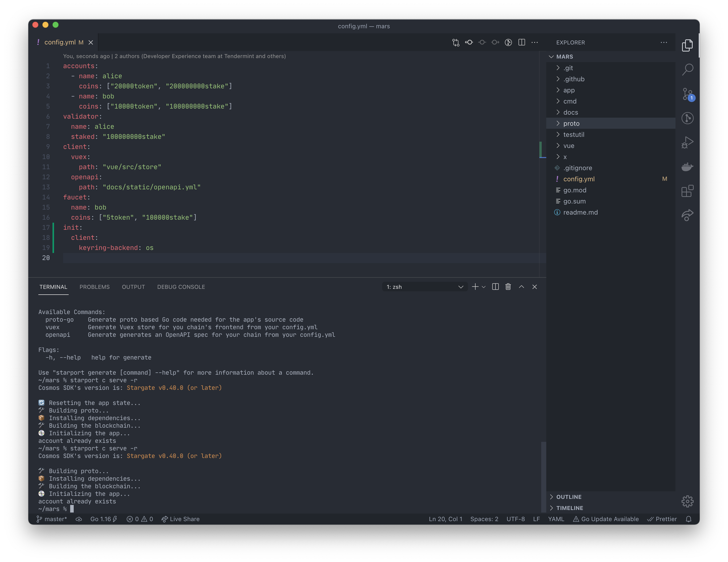The height and width of the screenshot is (562, 728).
Task: Open the Manage gear icon
Action: [687, 501]
